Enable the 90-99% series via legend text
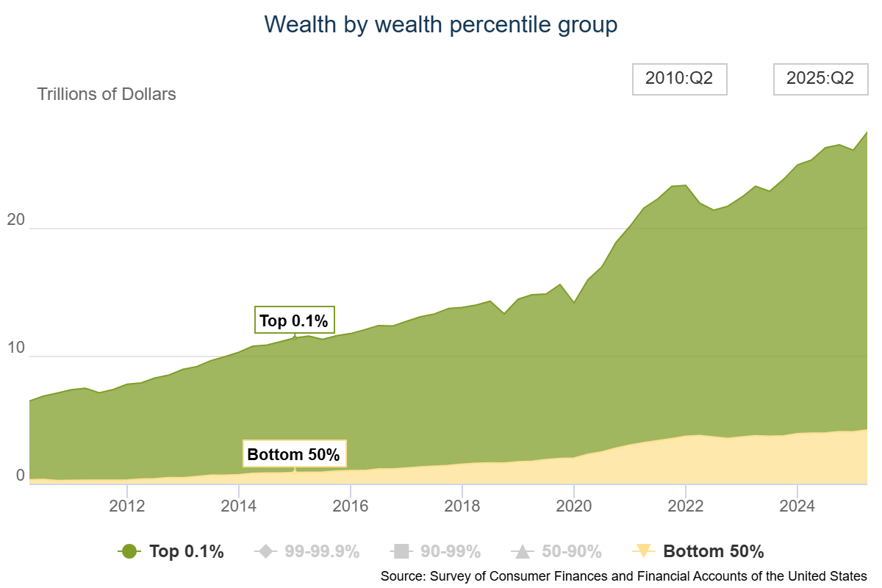 pos(451,551)
